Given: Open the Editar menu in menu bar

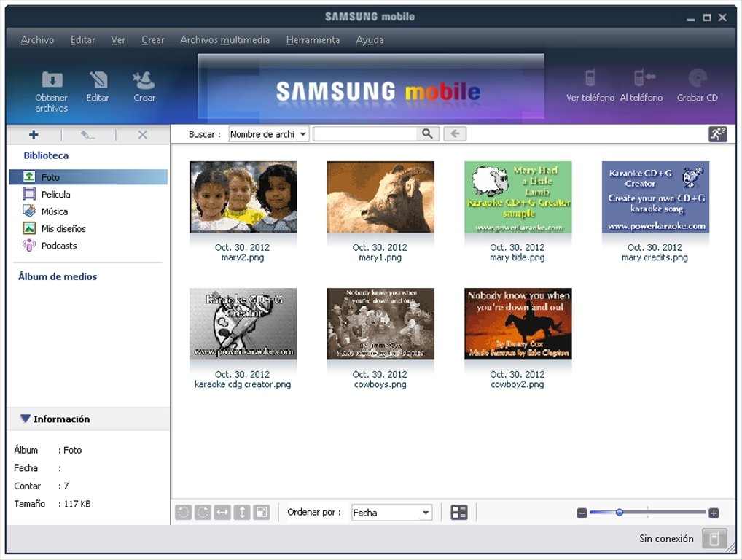Looking at the screenshot, I should [x=83, y=40].
